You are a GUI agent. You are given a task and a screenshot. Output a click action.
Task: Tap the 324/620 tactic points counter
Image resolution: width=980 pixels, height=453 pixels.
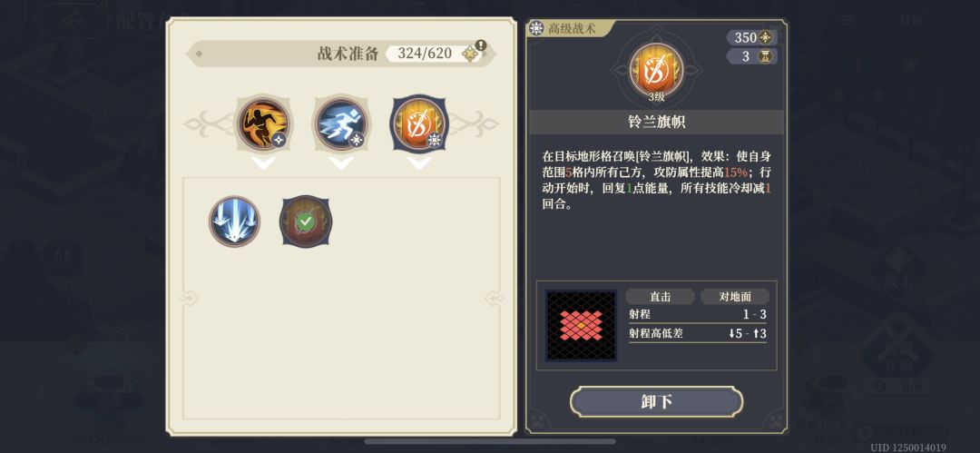point(425,54)
